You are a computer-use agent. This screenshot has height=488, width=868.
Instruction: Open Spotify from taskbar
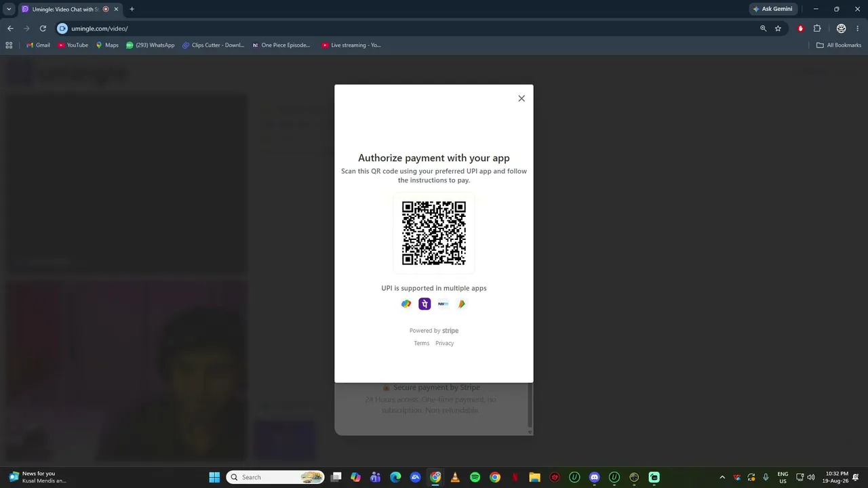(x=475, y=477)
